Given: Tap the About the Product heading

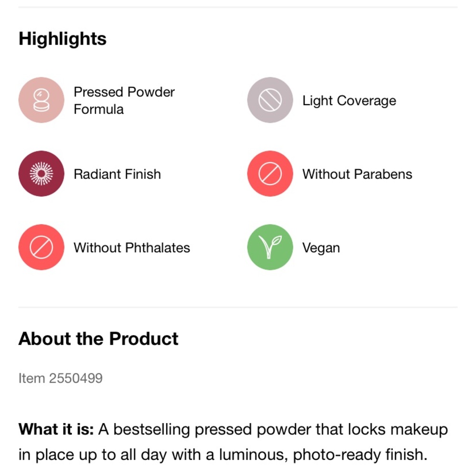Looking at the screenshot, I should 98,339.
